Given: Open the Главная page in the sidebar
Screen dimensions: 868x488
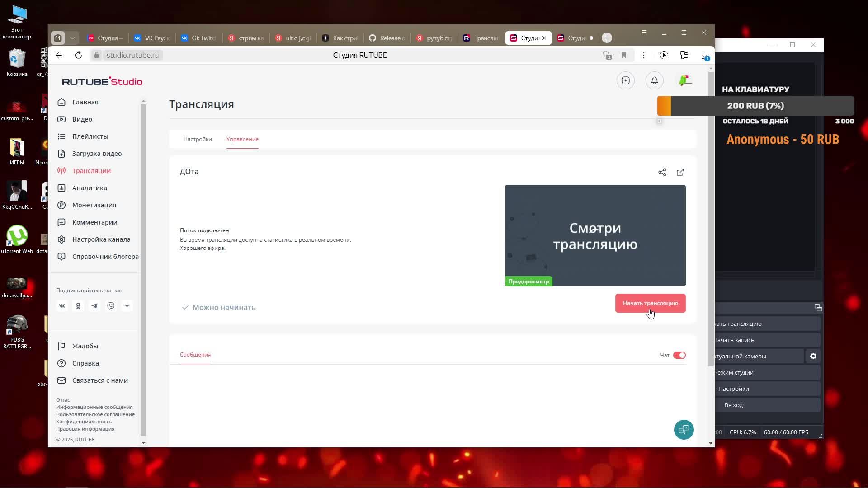Looking at the screenshot, I should pos(85,102).
